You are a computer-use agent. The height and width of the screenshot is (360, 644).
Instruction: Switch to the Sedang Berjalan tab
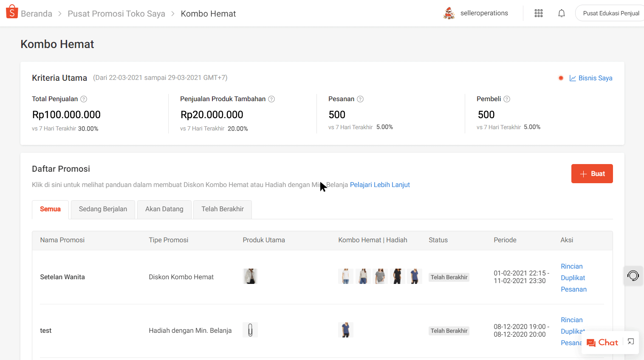[103, 209]
